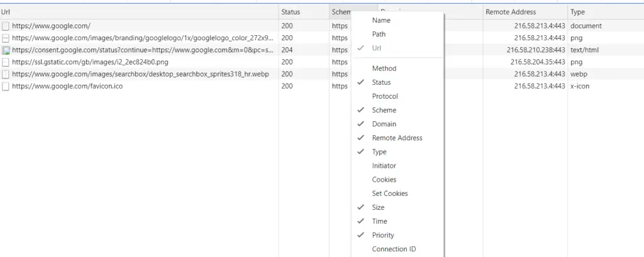Select the ssl.gstatic.com i2_2ec824b0.png request

(90, 62)
